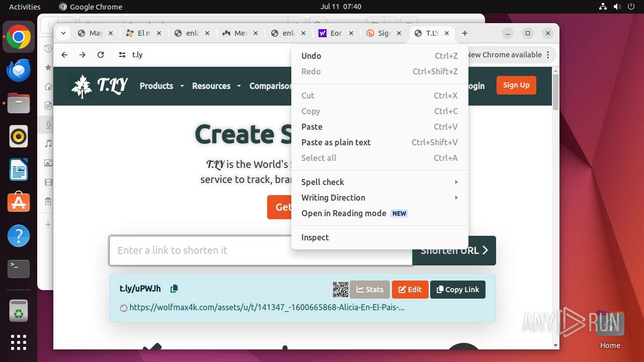This screenshot has height=362, width=644.
Task: Copy short link icon next to t.ly/uPWJh
Action: click(x=174, y=289)
